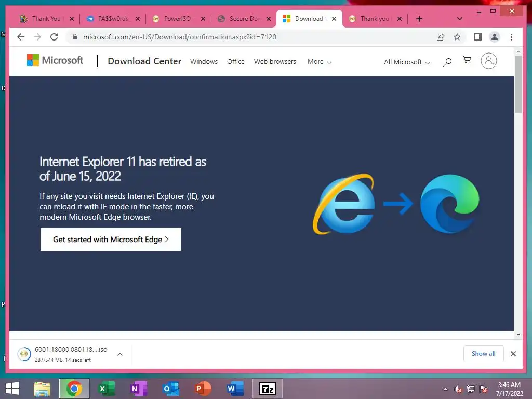Click Get started with Microsoft Edge

pyautogui.click(x=111, y=240)
